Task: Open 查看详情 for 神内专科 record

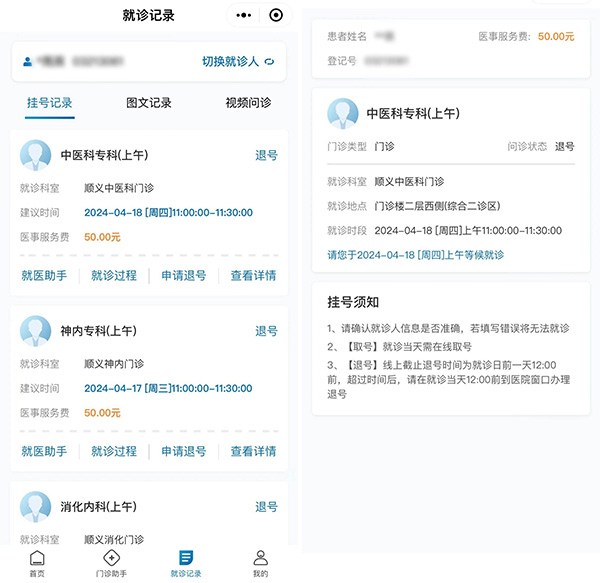Action: click(253, 452)
